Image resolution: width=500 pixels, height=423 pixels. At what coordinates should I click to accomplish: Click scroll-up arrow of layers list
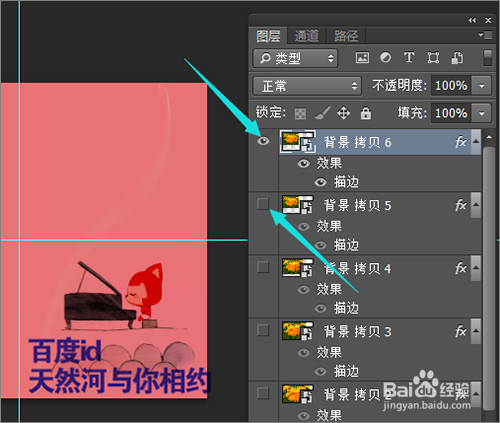489,137
